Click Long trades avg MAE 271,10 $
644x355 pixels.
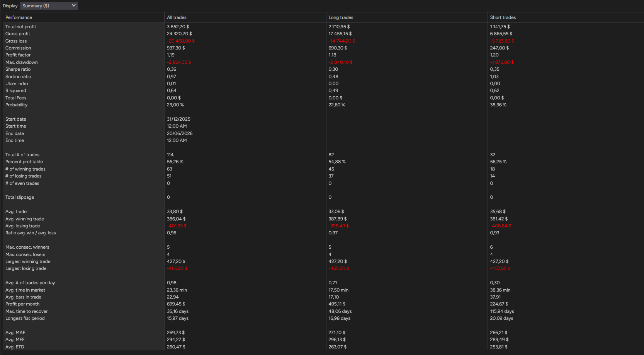[337, 333]
